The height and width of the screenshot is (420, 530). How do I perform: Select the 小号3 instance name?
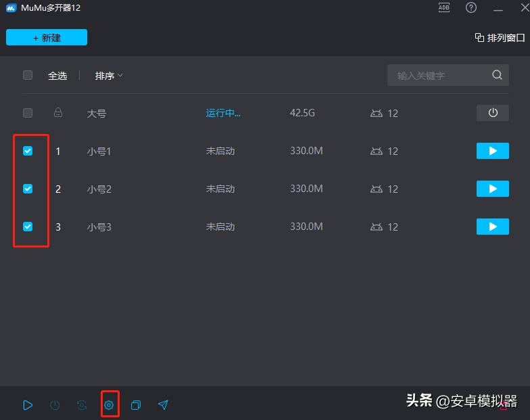click(x=99, y=227)
